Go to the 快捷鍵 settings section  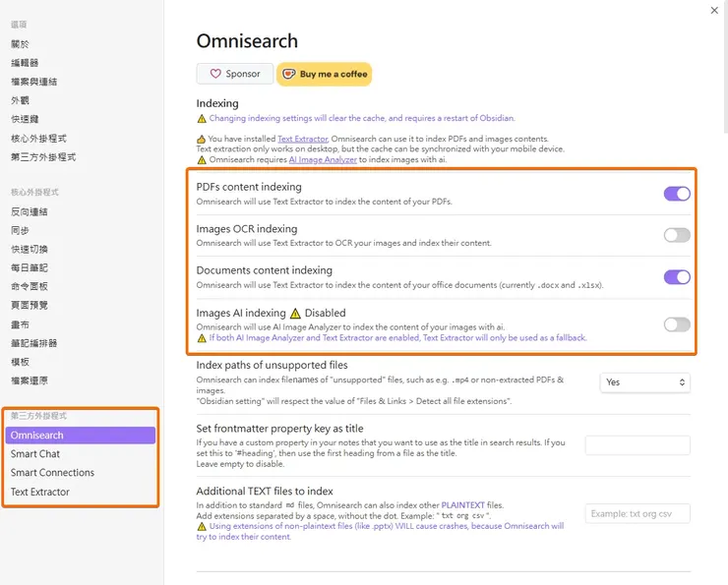[25, 119]
